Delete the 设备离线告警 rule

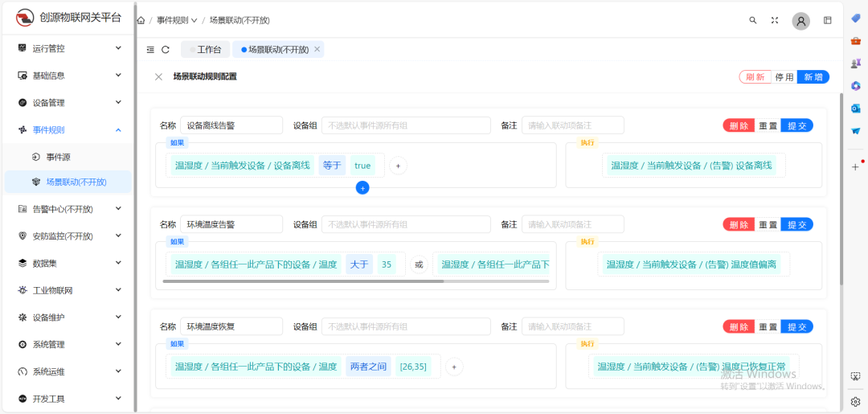(739, 125)
